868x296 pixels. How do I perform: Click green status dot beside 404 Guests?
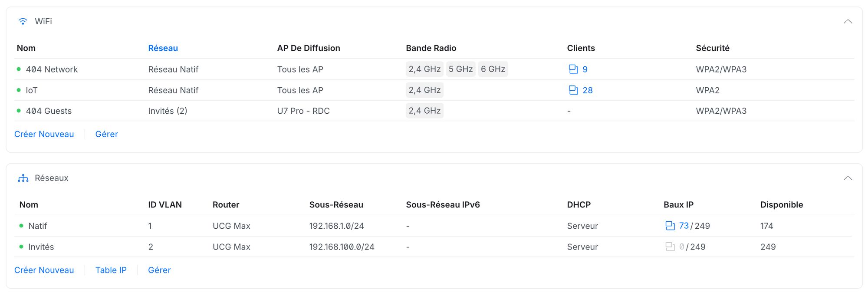tap(19, 111)
